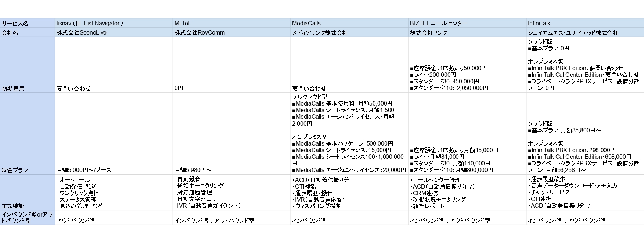Select the 月額5,000円～/ブース price cell

114,133
